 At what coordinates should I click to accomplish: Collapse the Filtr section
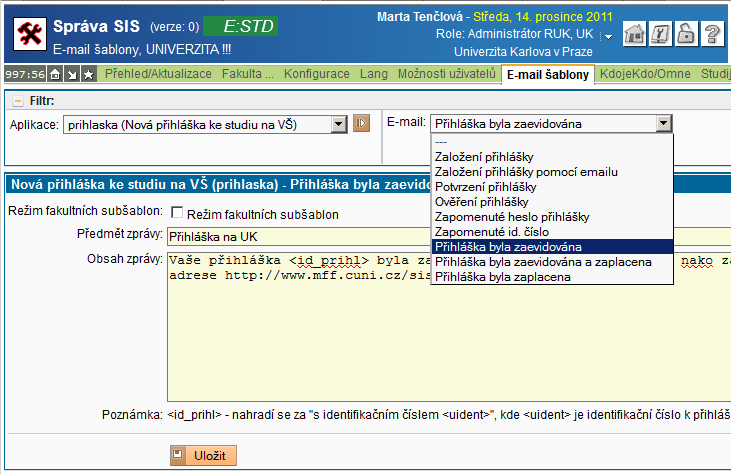point(17,101)
